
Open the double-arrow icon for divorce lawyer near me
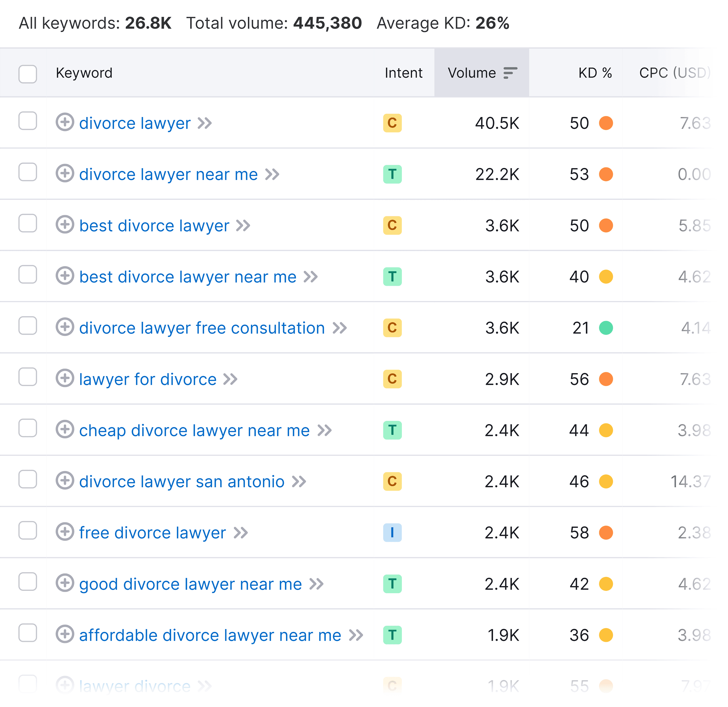click(x=273, y=174)
